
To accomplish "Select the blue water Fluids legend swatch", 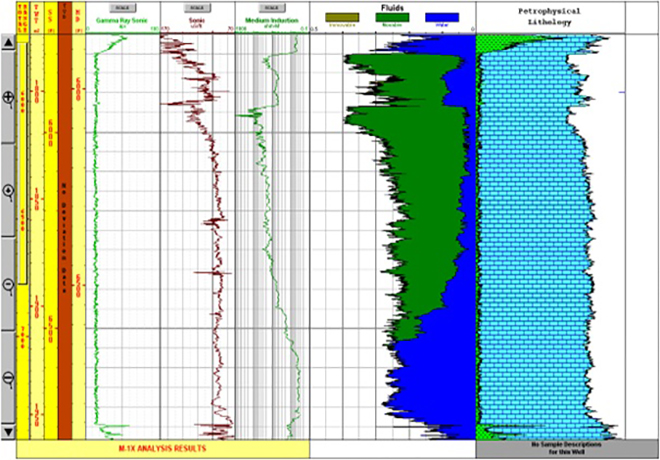I will pos(441,18).
